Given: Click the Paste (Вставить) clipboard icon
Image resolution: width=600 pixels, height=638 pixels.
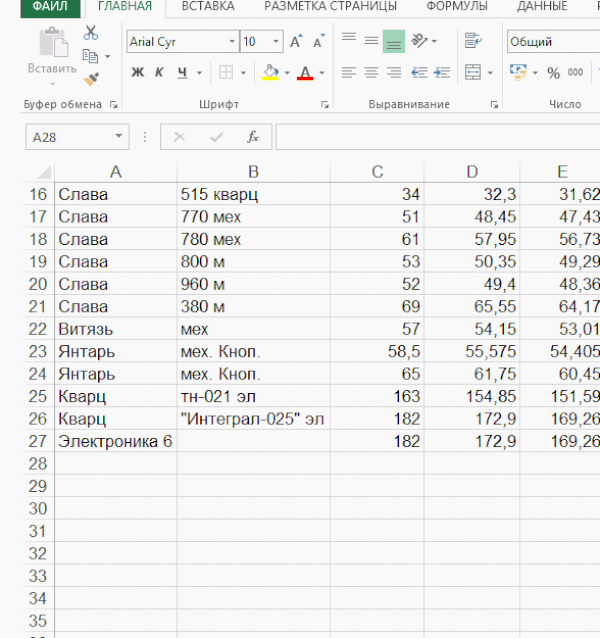Looking at the screenshot, I should pos(53,42).
